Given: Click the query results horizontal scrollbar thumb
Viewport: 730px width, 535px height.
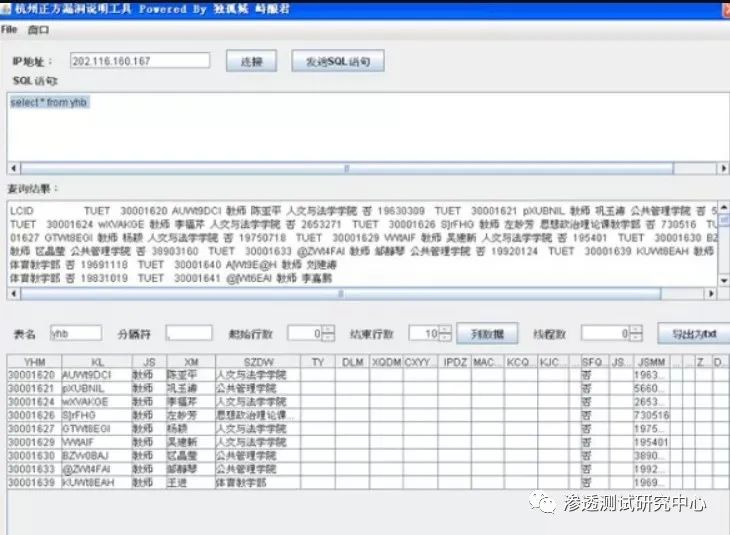Looking at the screenshot, I should [x=341, y=293].
